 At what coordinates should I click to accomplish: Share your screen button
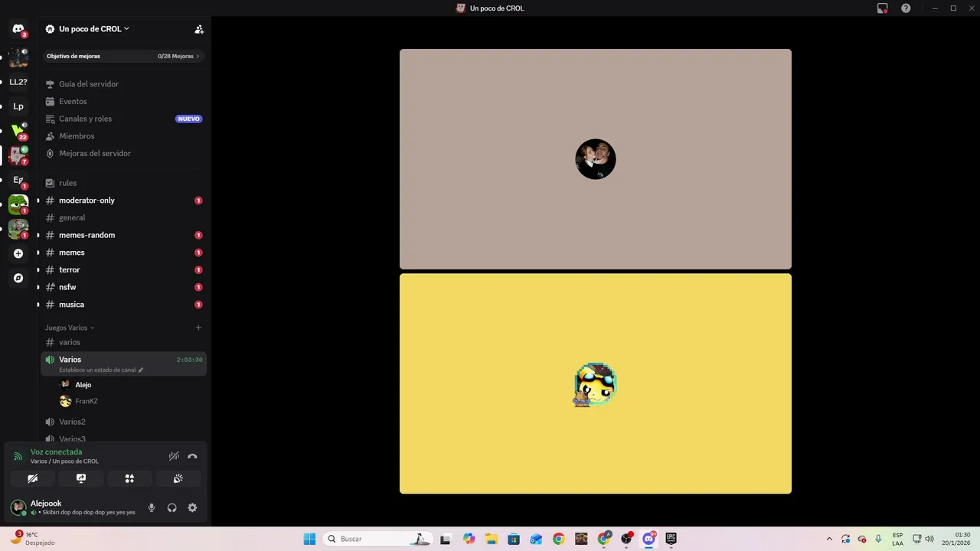(x=81, y=478)
